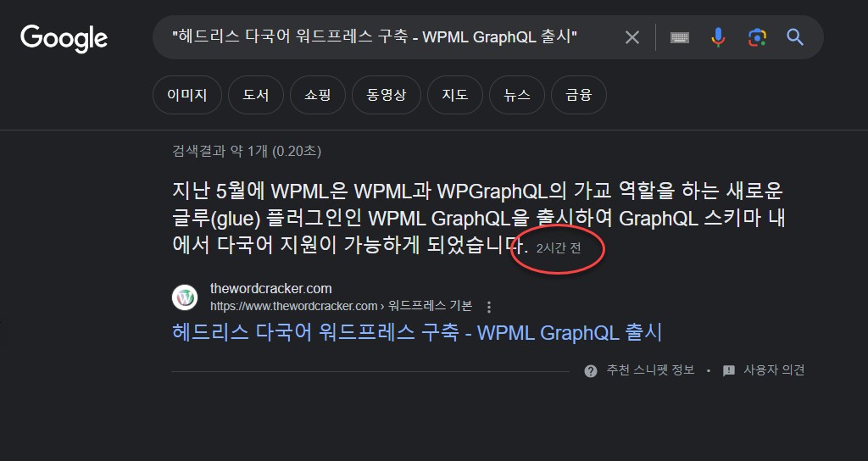The height and width of the screenshot is (461, 868).
Task: Switch to the 이미지 filter
Action: pyautogui.click(x=187, y=95)
